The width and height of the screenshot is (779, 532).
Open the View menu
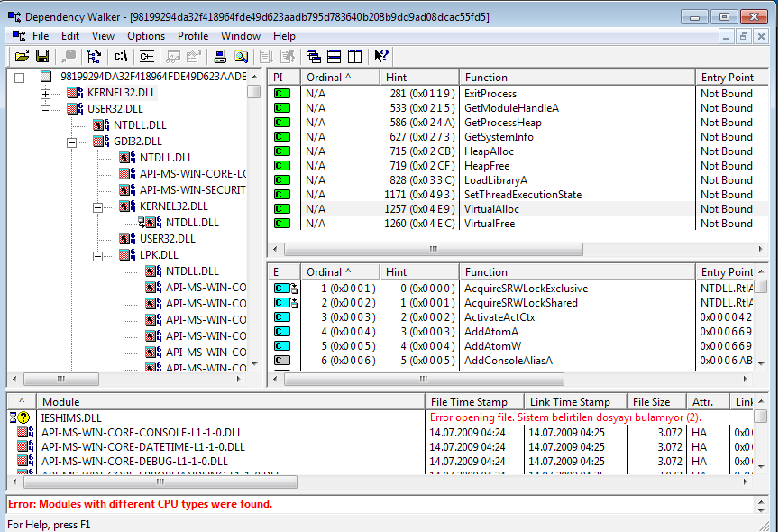103,36
